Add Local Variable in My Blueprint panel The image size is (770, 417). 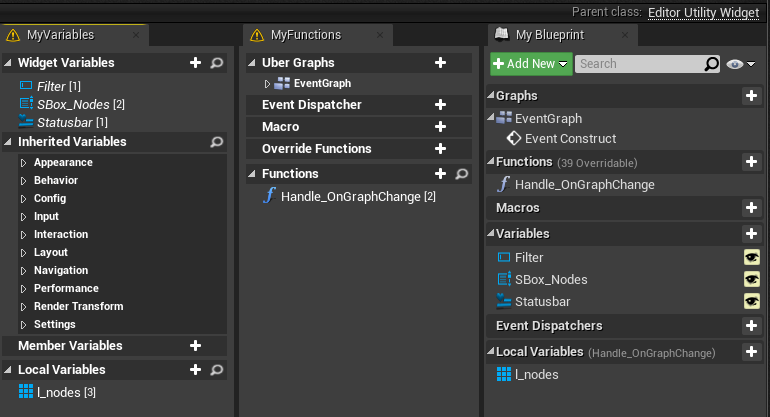pos(751,352)
